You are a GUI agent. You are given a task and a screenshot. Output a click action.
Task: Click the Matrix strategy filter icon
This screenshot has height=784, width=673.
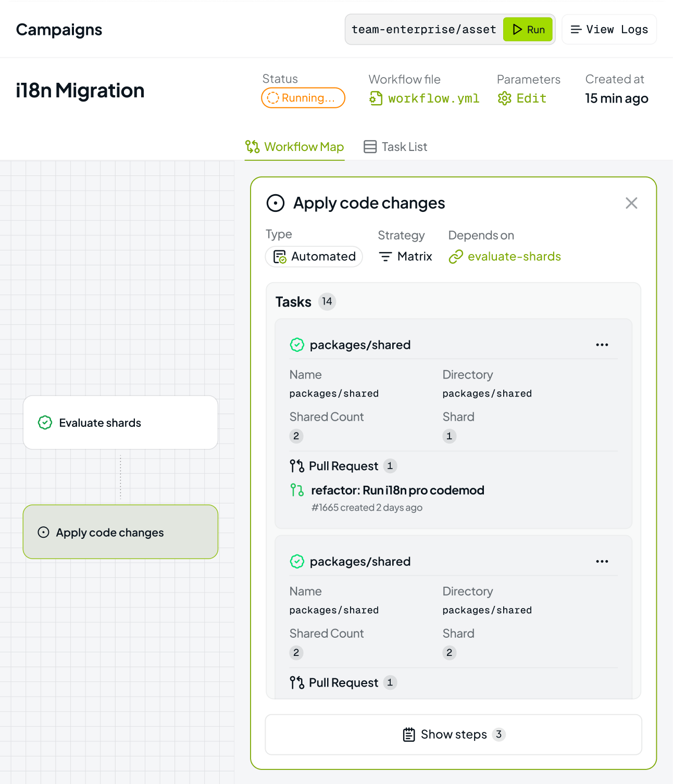pyautogui.click(x=385, y=257)
